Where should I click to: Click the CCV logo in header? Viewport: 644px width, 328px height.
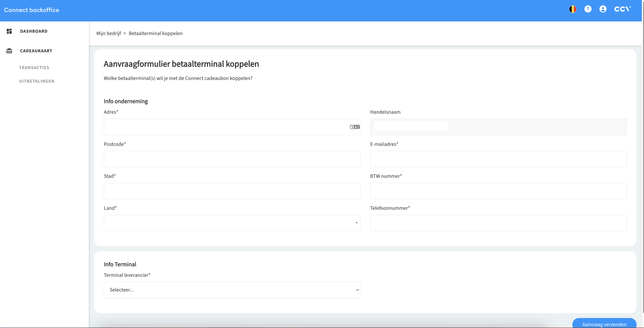click(x=622, y=9)
